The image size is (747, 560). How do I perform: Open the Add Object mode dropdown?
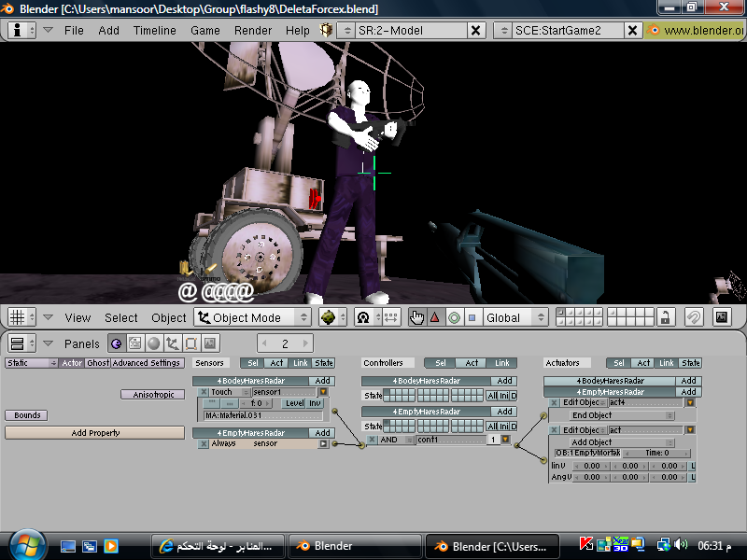pos(622,442)
